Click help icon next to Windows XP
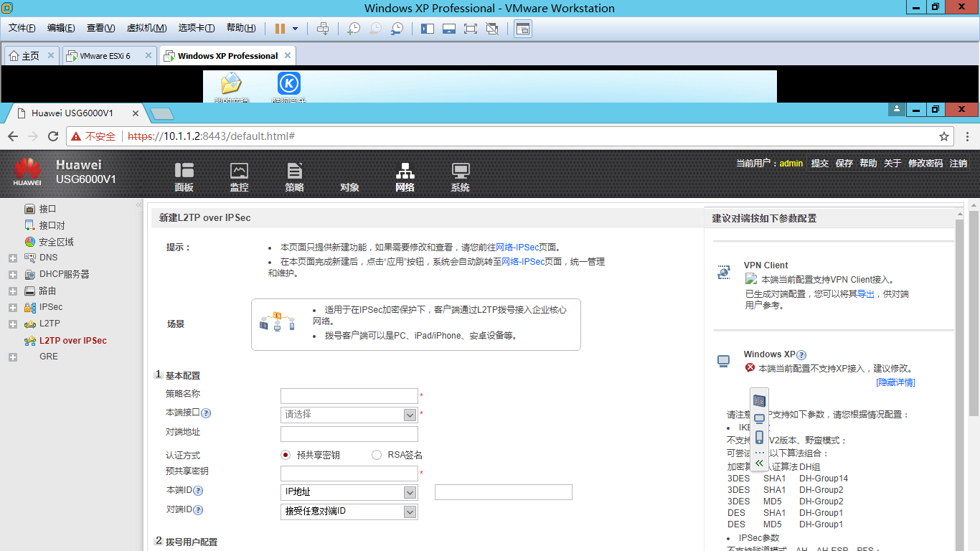The width and height of the screenshot is (980, 551). point(801,354)
